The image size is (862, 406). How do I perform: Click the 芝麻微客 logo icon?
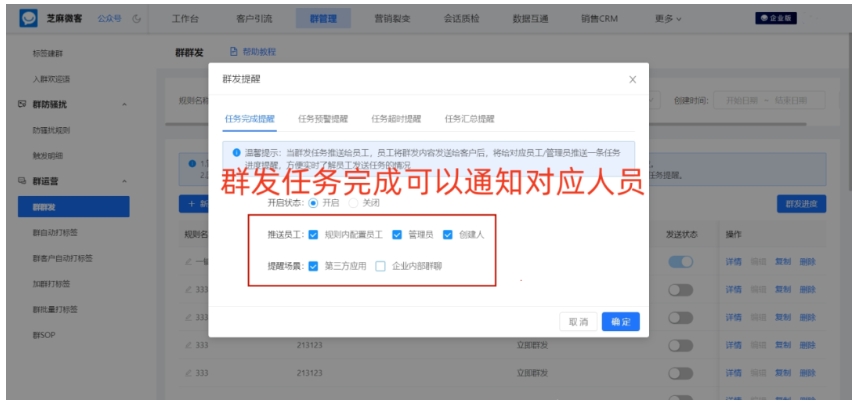pyautogui.click(x=29, y=18)
